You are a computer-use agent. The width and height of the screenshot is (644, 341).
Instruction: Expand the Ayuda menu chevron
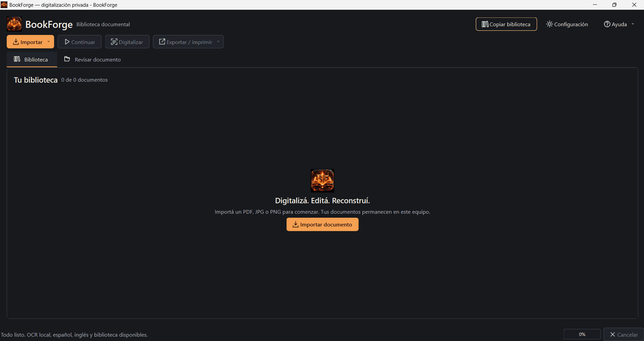(633, 24)
